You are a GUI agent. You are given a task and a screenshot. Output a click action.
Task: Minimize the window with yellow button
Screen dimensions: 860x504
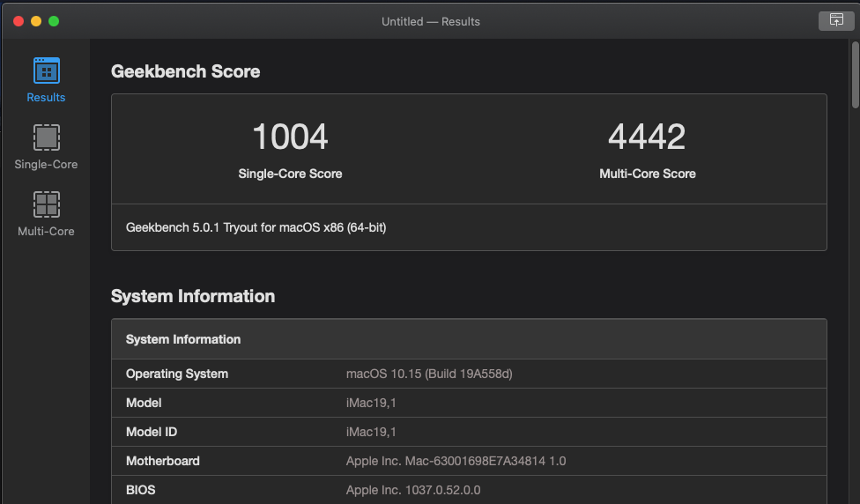tap(36, 21)
